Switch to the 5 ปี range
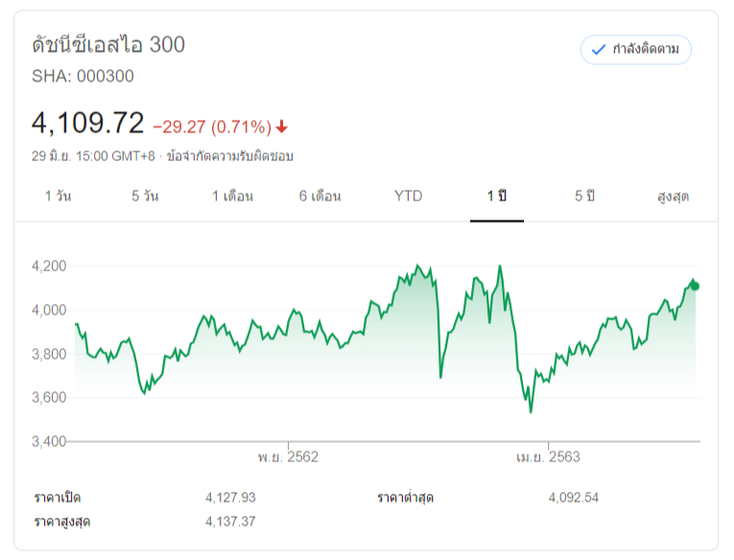This screenshot has height=560, width=734. (x=585, y=197)
